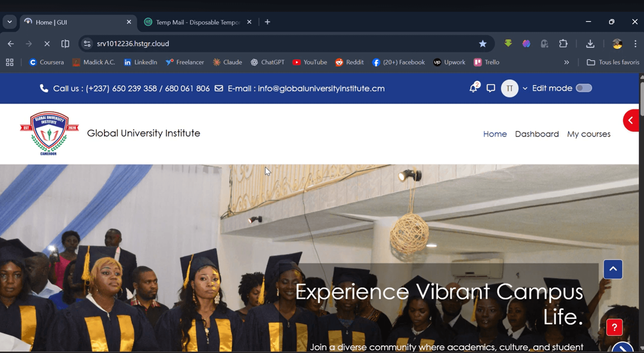644x353 pixels.
Task: Open the ChatGPT bookmark
Action: click(x=267, y=62)
